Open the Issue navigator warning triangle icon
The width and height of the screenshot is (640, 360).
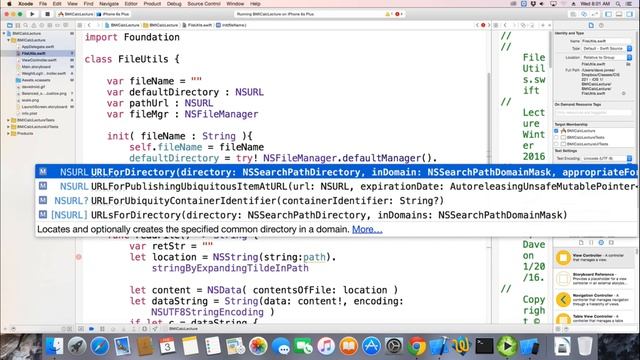point(34,25)
